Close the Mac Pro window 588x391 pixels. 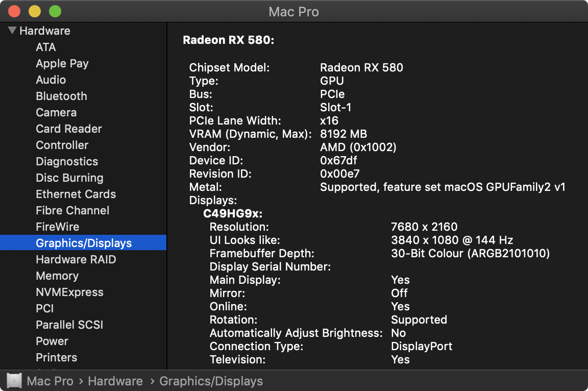coord(14,11)
